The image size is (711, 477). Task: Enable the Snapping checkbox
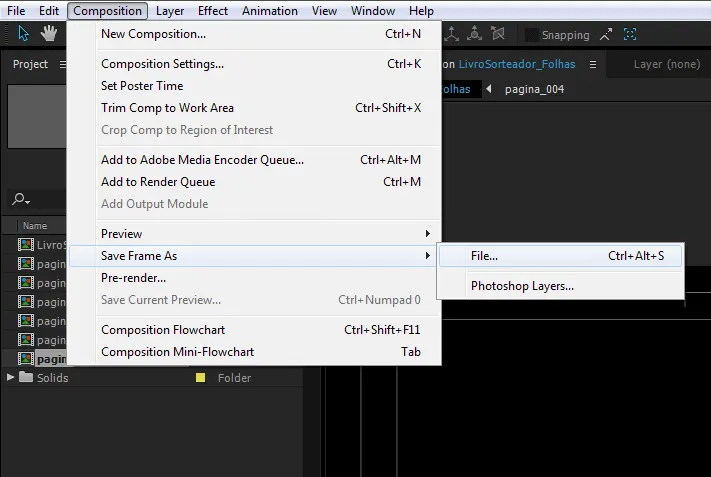(x=531, y=35)
